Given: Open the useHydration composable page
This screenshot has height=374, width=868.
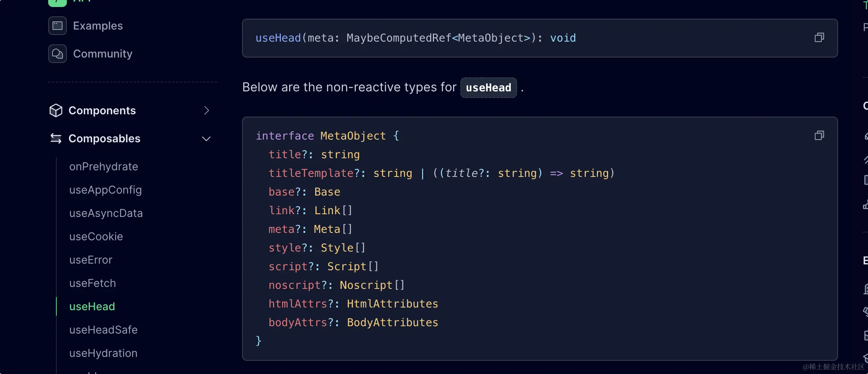Looking at the screenshot, I should (103, 353).
